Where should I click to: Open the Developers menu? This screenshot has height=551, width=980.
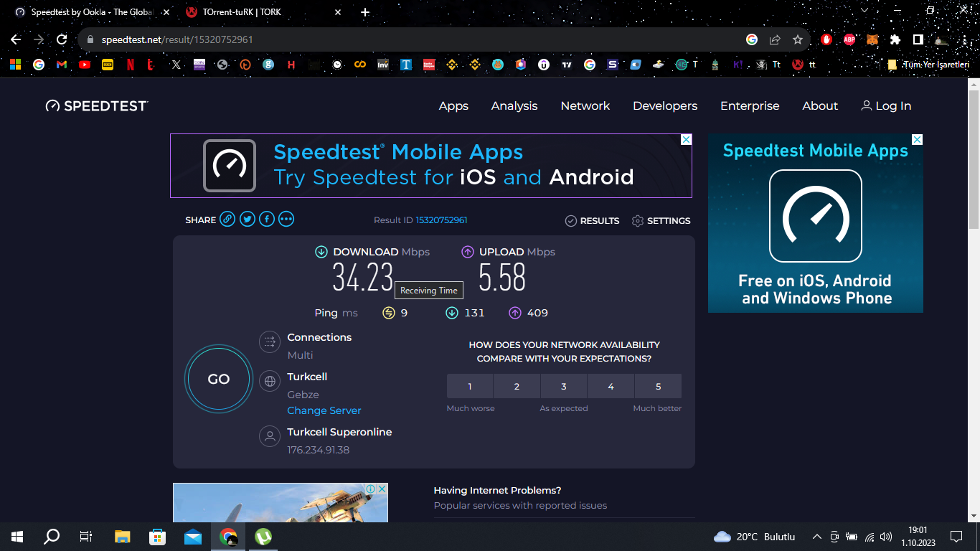(665, 105)
